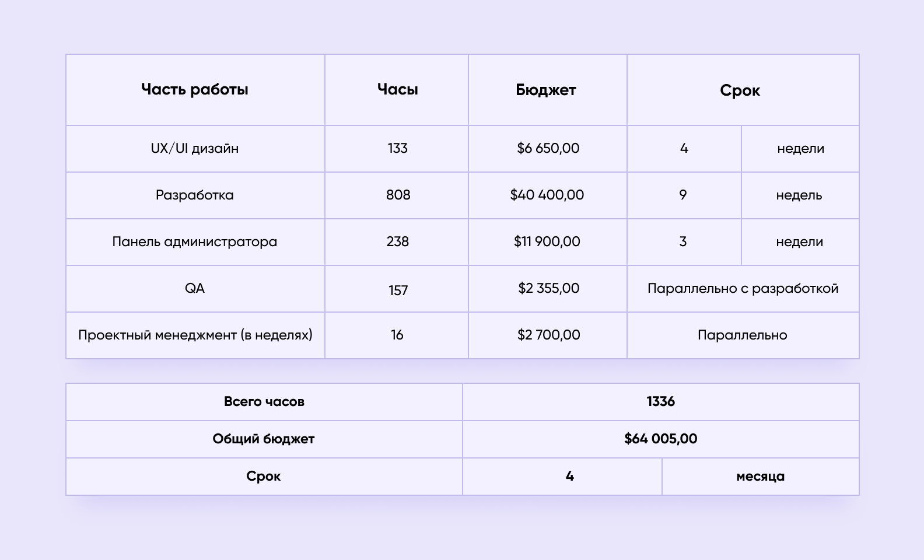The height and width of the screenshot is (560, 924).
Task: Click the 'Часть работы' column header
Action: pyautogui.click(x=195, y=90)
